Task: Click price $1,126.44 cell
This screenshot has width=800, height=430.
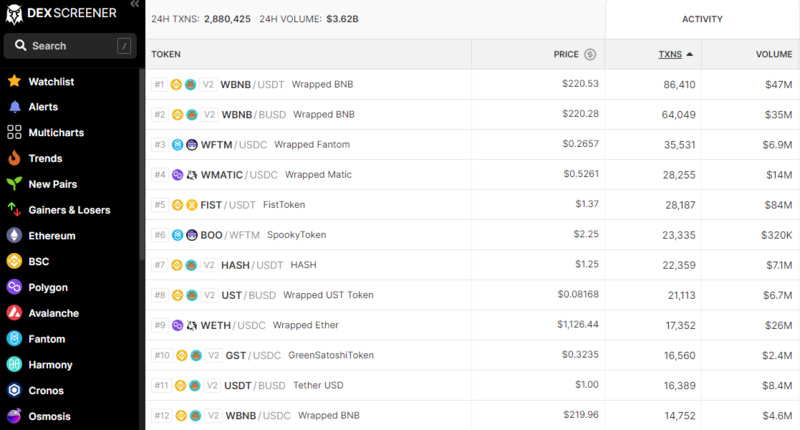Action: [578, 324]
